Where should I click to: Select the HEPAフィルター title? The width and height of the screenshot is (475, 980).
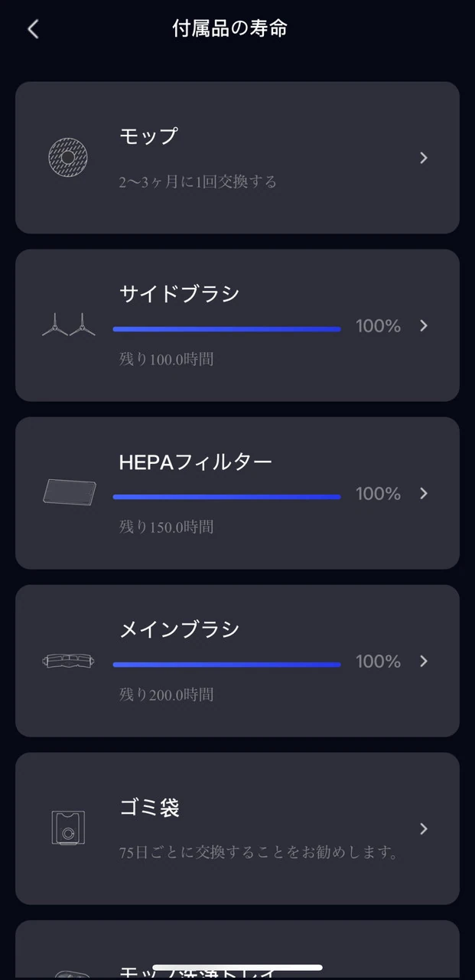click(196, 462)
